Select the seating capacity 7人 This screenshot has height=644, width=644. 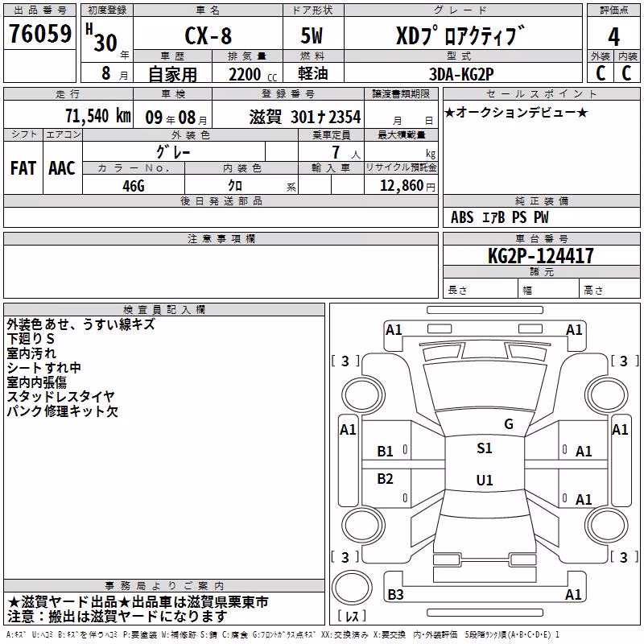346,153
